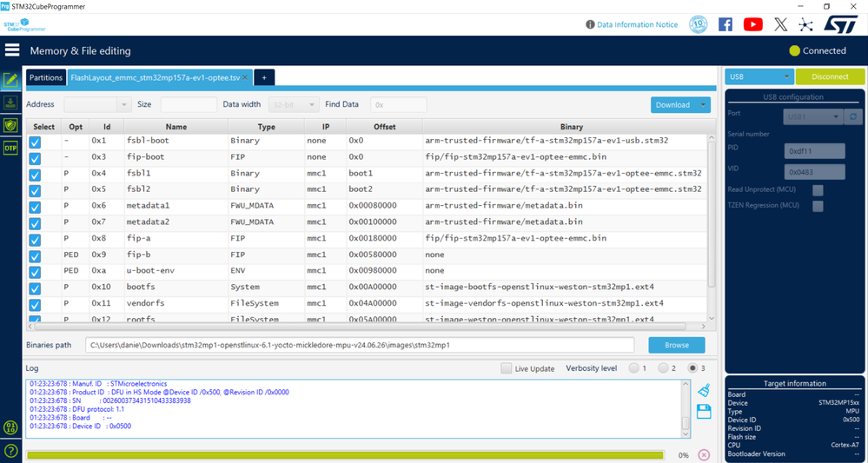The image size is (868, 463).
Task: Close the FlashLayout_emmc tab
Action: pos(245,78)
